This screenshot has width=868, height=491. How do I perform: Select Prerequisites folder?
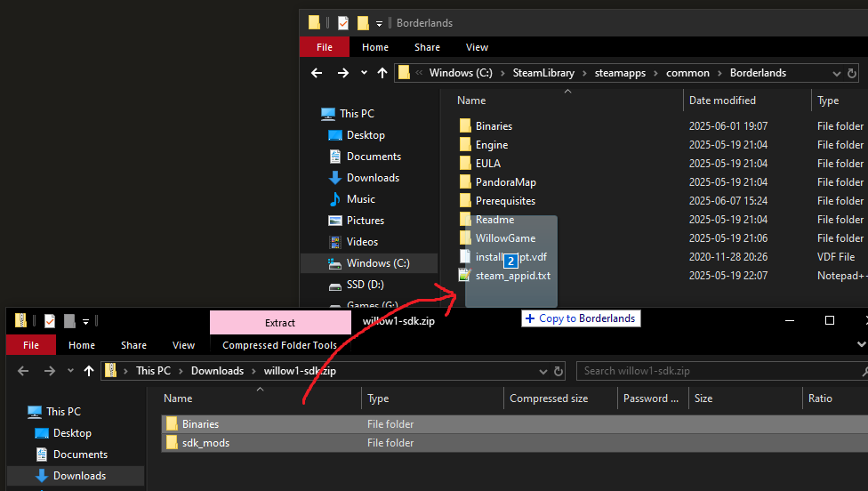coord(505,201)
